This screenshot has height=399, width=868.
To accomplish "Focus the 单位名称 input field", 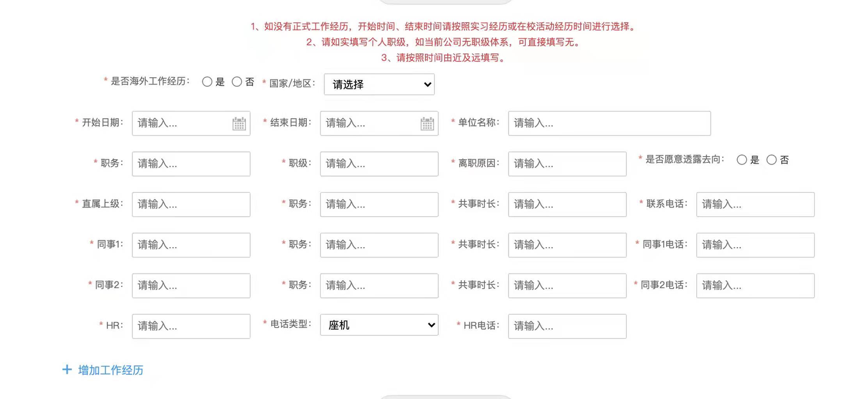I will tap(609, 123).
